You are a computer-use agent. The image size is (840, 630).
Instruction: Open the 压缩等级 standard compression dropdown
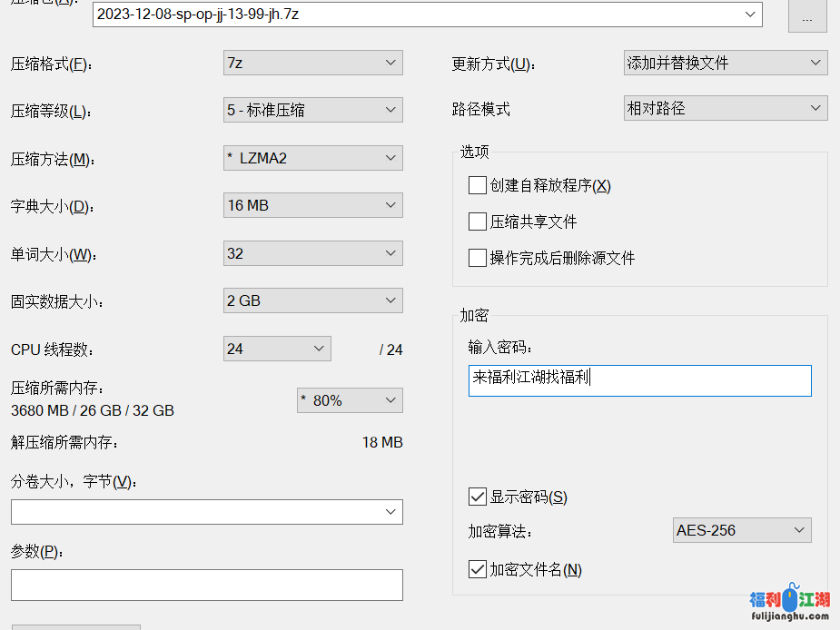[312, 110]
